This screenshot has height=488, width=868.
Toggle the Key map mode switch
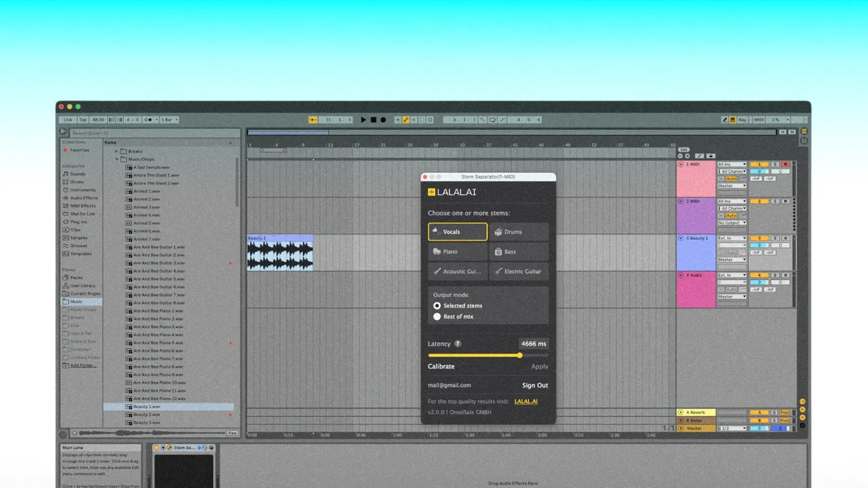(x=742, y=120)
